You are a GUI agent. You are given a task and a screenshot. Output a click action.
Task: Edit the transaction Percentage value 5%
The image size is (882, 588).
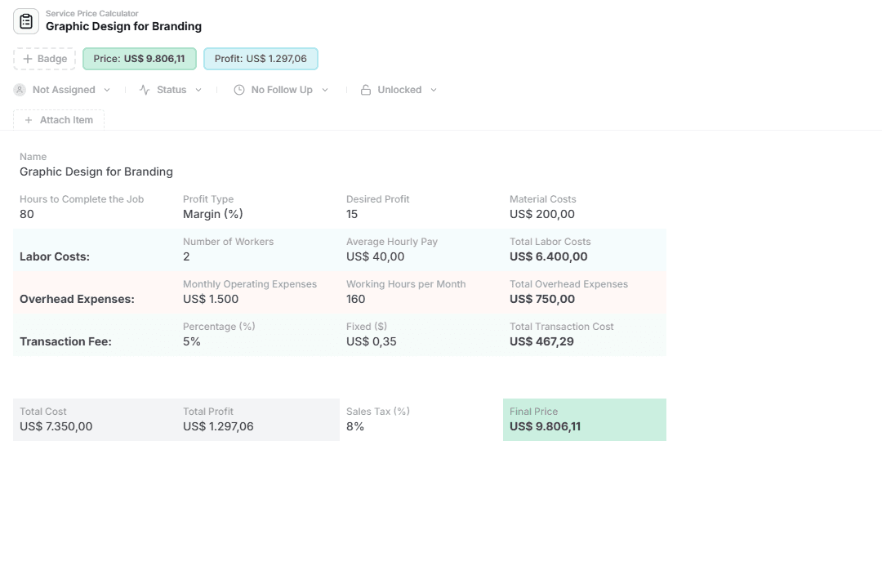(192, 341)
